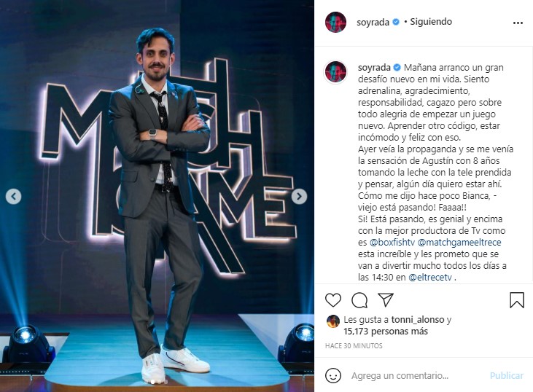
Task: Open the @eltrecetv mention link
Action: pos(430,277)
